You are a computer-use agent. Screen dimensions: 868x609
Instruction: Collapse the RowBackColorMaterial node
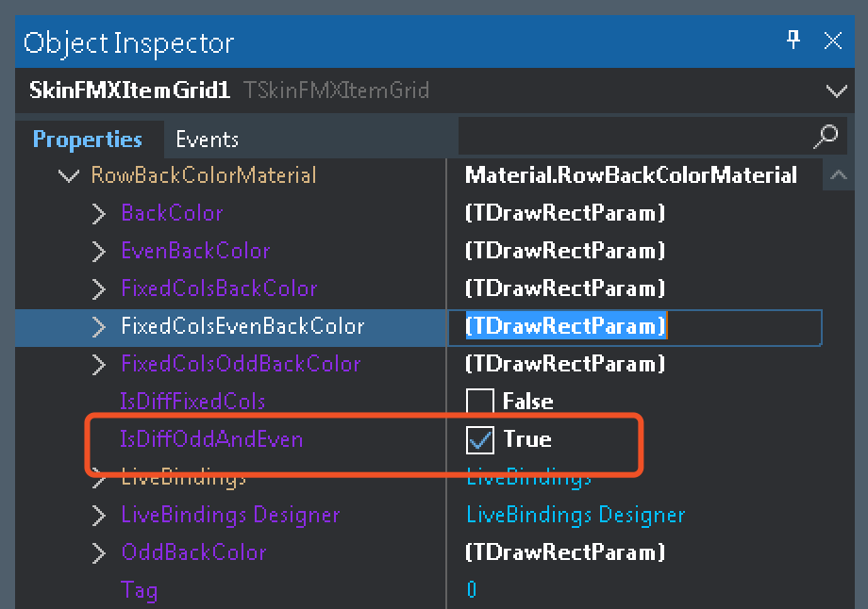(68, 175)
